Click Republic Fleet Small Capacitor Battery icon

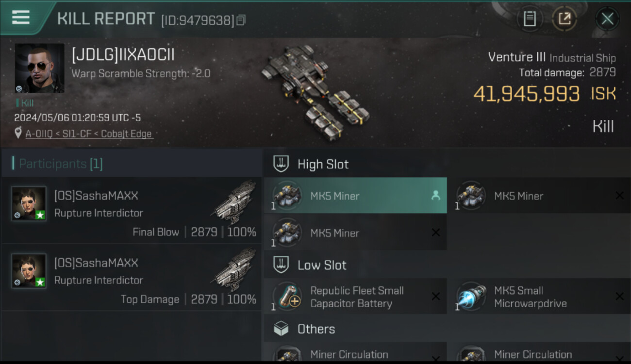(287, 297)
